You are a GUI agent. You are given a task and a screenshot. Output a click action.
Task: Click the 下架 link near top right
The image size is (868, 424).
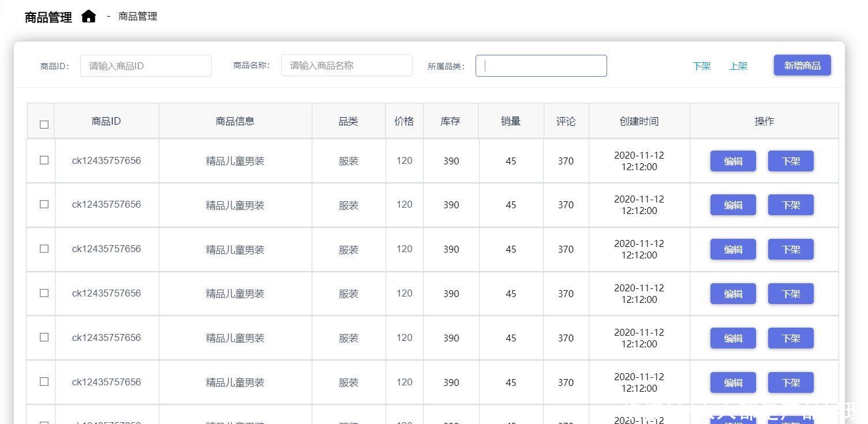click(701, 66)
